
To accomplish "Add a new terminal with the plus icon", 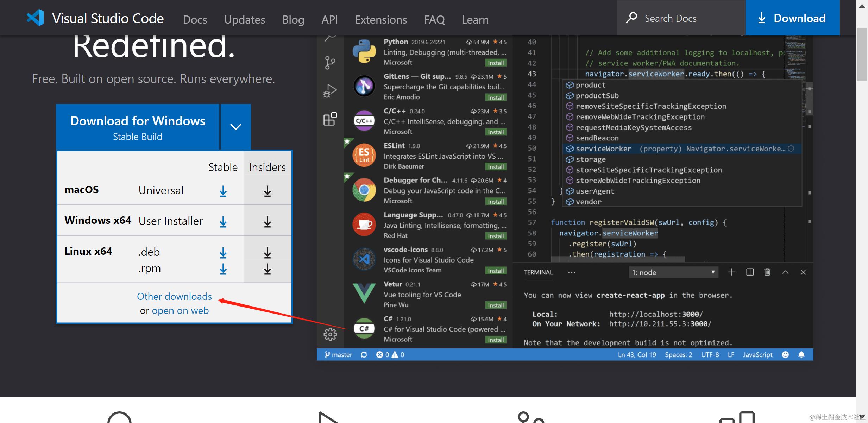I will 731,272.
